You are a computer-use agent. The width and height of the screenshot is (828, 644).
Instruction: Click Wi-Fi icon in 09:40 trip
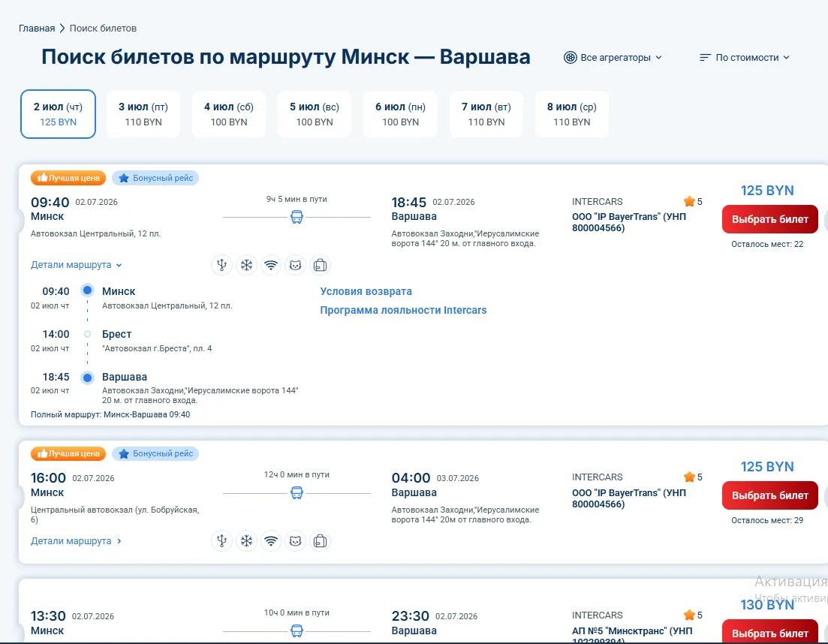click(x=271, y=265)
